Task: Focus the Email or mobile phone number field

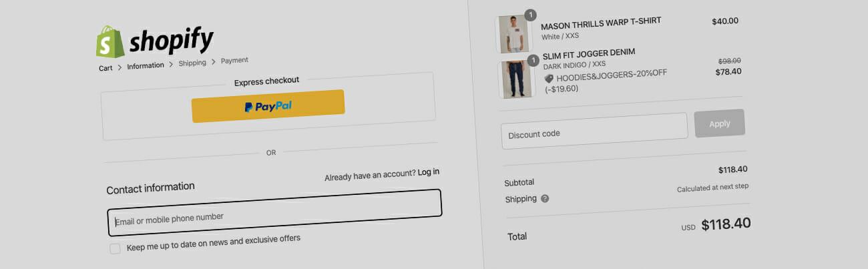Action: pos(274,214)
